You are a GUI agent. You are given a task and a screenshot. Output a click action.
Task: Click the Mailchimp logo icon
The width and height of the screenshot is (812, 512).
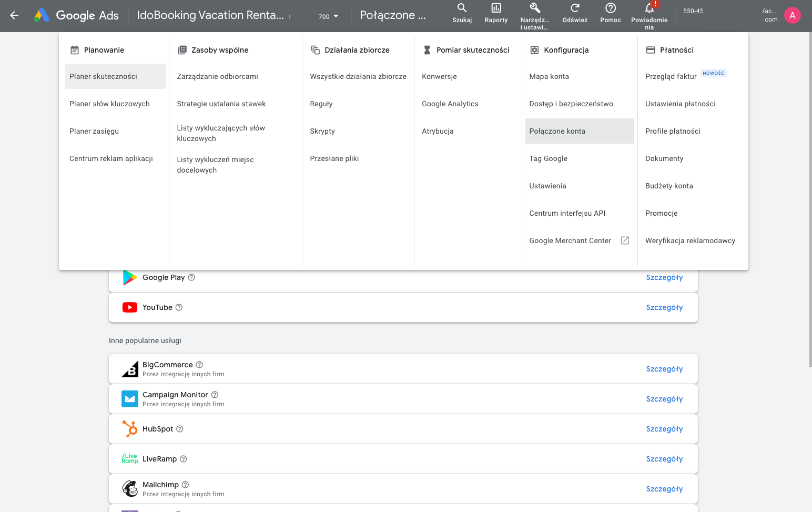click(130, 489)
